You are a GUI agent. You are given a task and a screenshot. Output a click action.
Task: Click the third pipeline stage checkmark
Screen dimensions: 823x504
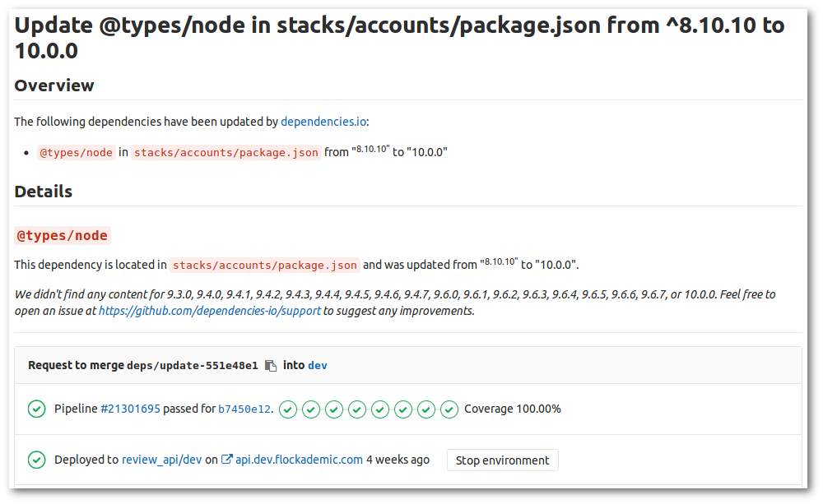click(x=334, y=409)
